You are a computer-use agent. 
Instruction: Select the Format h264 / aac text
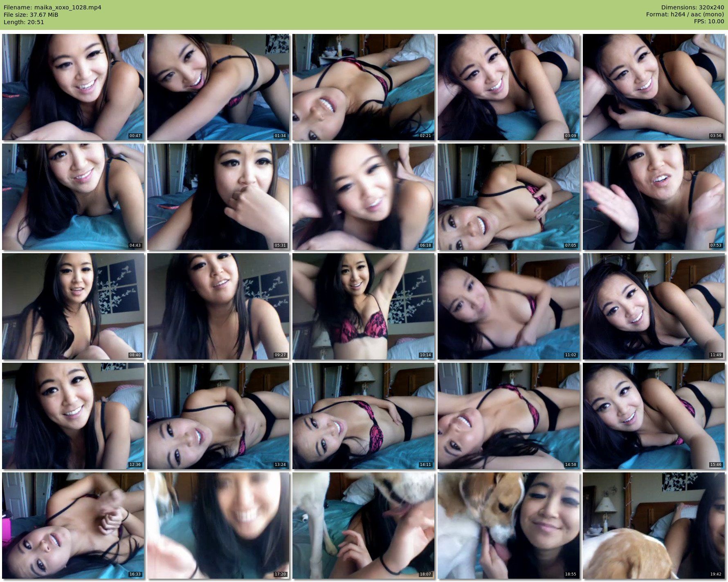tap(685, 15)
